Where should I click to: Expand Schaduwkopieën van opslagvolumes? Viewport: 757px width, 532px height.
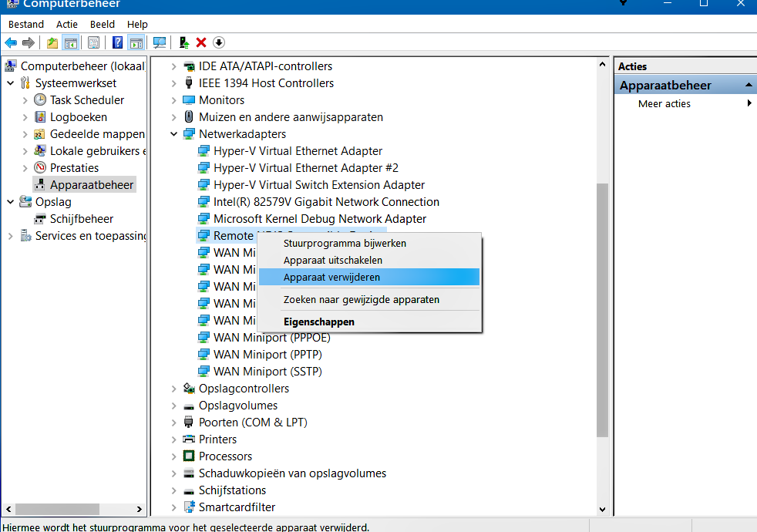pyautogui.click(x=173, y=473)
